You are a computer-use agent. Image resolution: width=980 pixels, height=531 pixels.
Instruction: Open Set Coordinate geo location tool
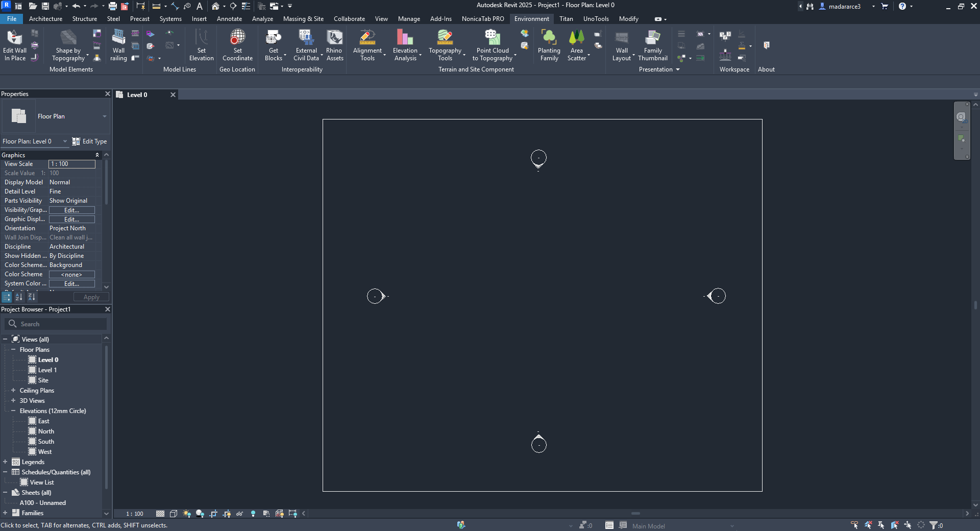point(237,45)
